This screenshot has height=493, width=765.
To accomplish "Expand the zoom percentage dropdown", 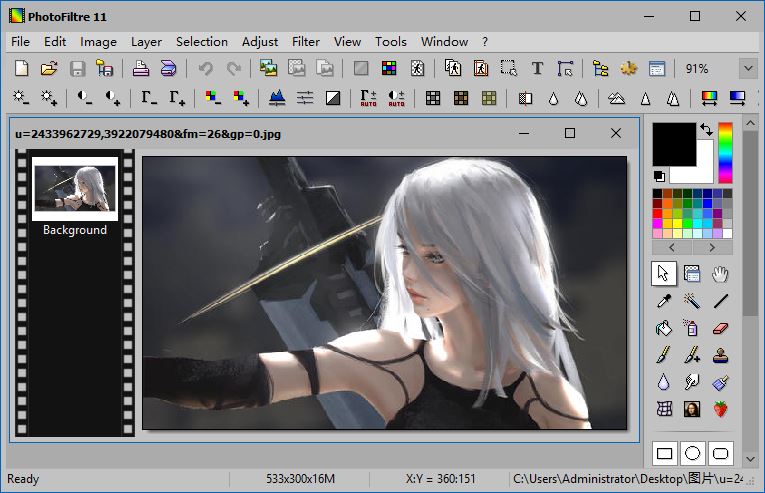I will tap(748, 68).
